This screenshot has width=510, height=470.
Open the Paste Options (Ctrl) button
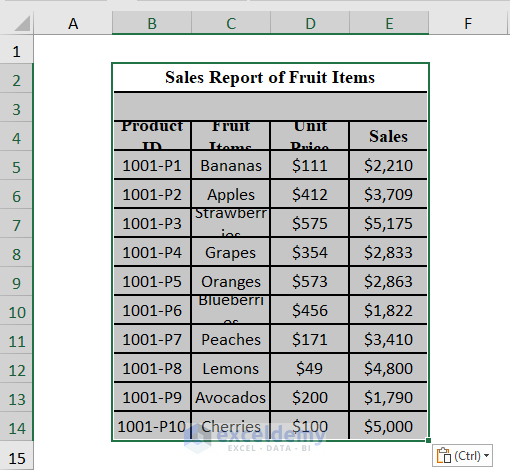[x=462, y=455]
